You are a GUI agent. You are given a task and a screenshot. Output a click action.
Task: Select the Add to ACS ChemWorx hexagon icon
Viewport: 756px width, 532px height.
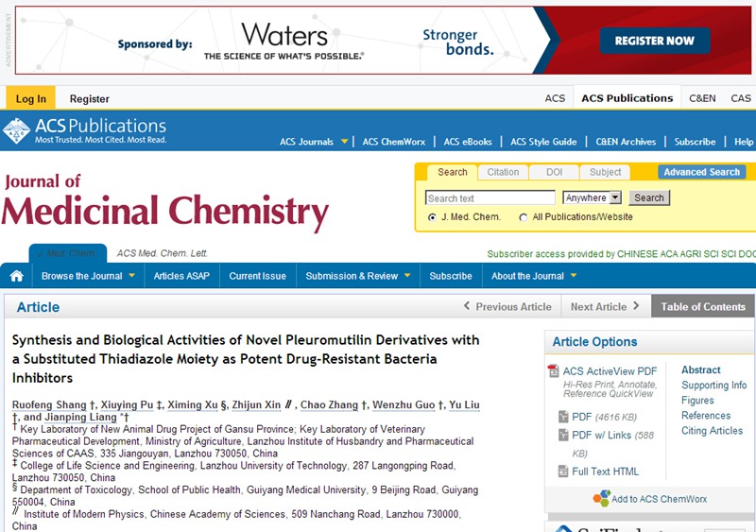[601, 498]
